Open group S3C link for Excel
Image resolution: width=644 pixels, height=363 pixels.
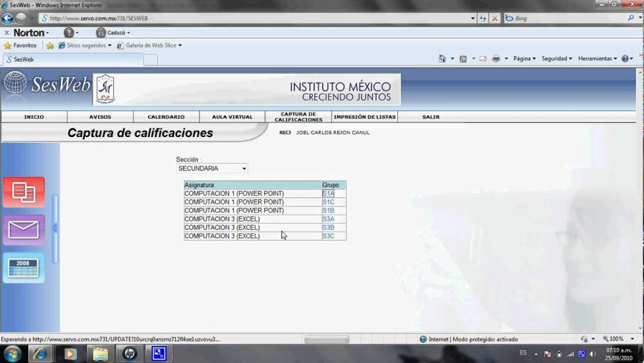[x=328, y=236]
